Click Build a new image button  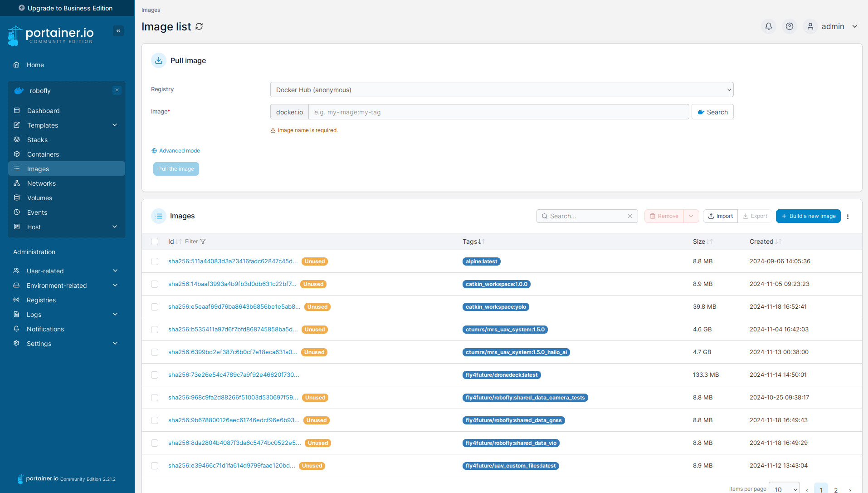808,216
